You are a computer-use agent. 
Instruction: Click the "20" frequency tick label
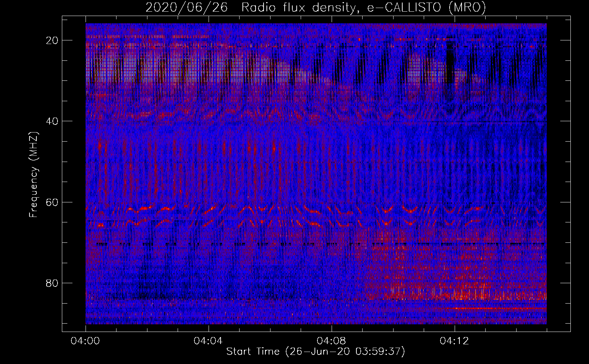(52, 40)
